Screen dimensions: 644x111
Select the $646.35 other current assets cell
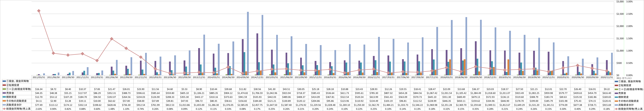447,101
